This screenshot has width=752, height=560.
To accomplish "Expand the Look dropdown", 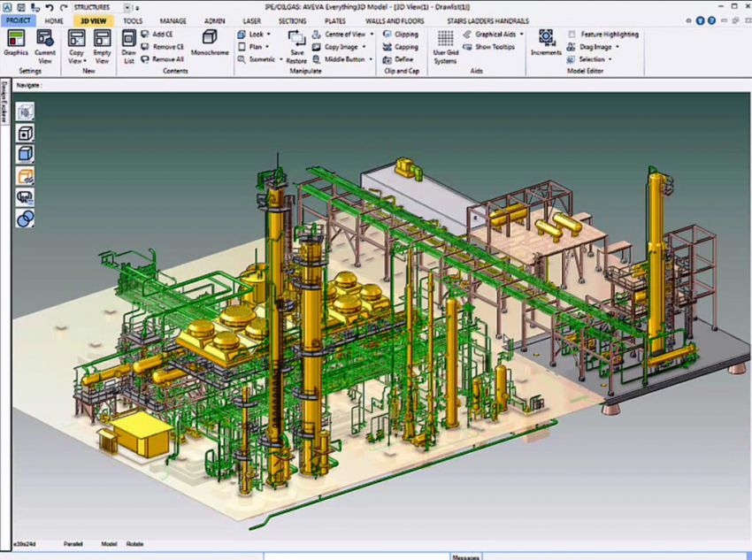I will (255, 35).
